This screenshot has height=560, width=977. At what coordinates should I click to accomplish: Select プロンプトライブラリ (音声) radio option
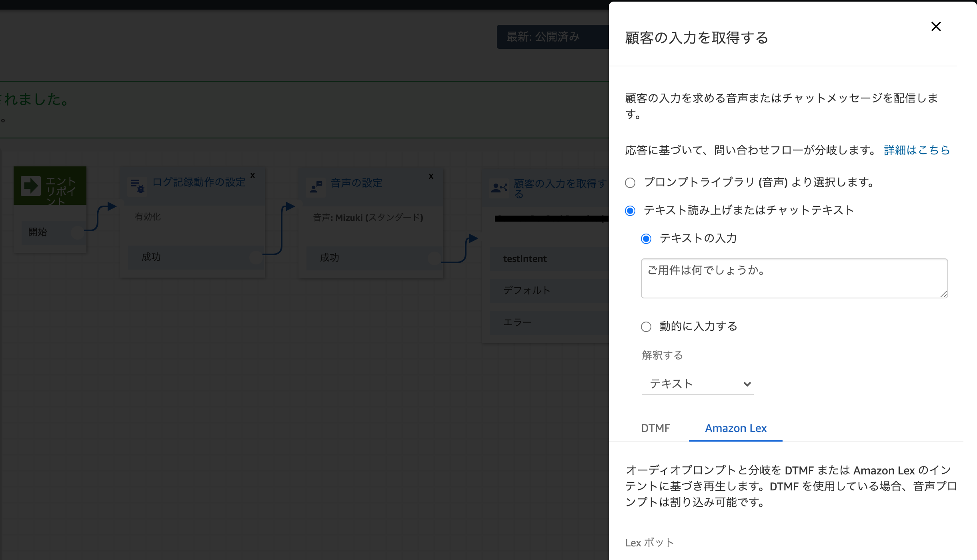[x=630, y=183]
